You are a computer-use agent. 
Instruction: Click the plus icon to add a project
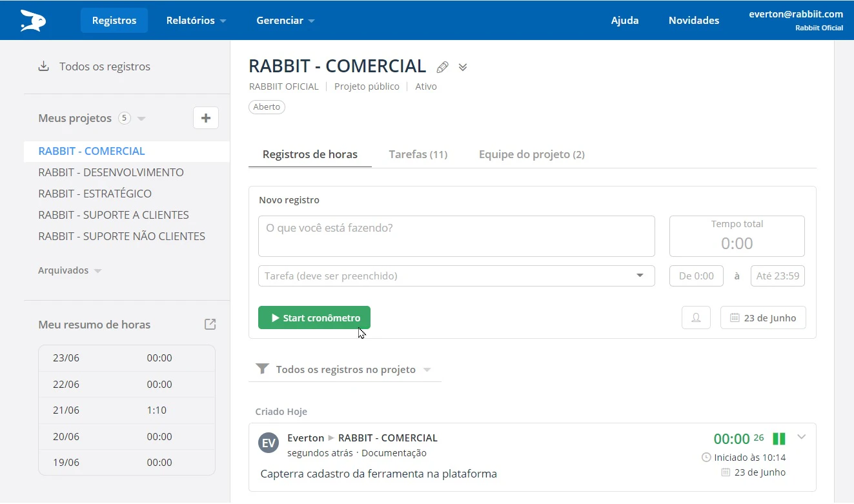point(205,118)
